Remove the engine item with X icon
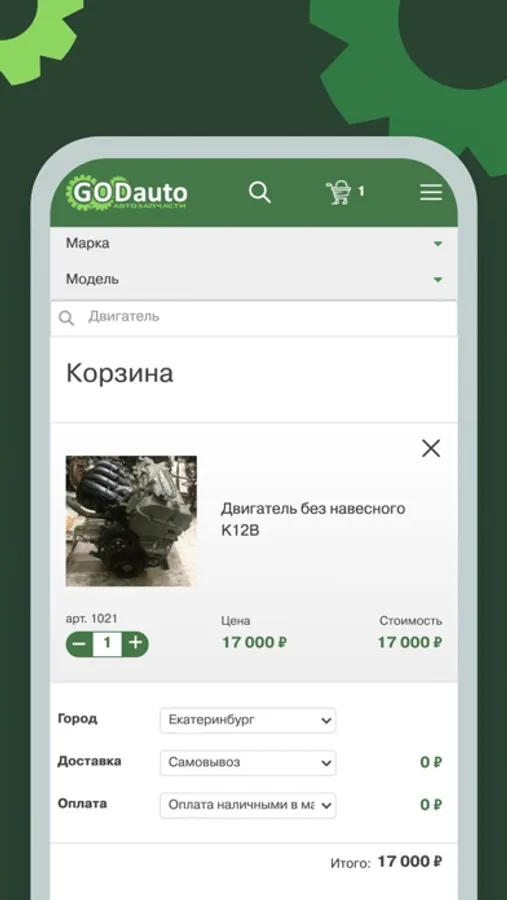507x900 pixels. click(x=431, y=448)
